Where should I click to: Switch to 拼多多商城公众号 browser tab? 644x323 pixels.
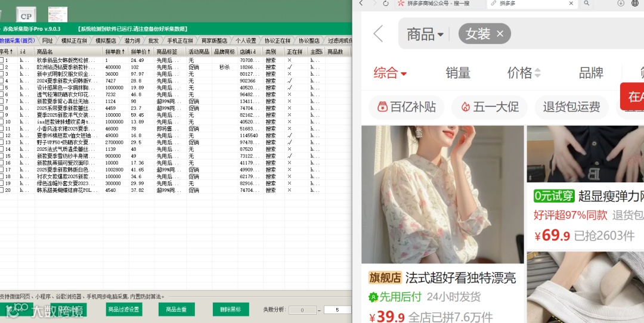[439, 4]
